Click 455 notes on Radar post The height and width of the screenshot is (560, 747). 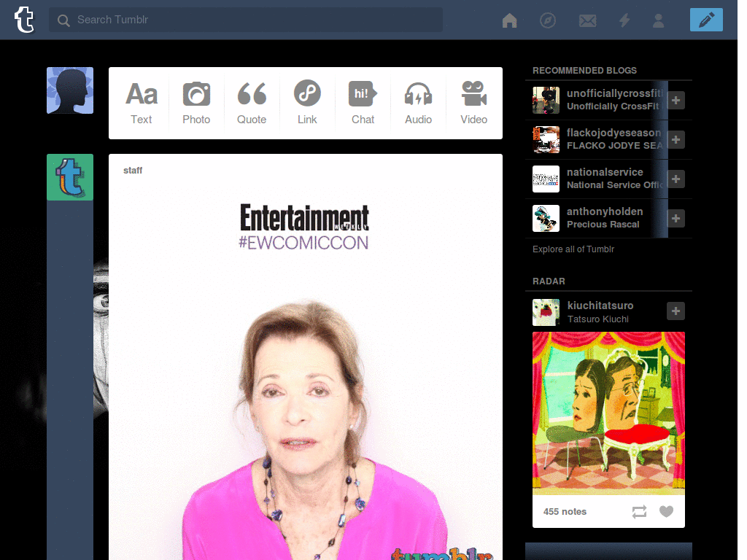[x=565, y=511]
